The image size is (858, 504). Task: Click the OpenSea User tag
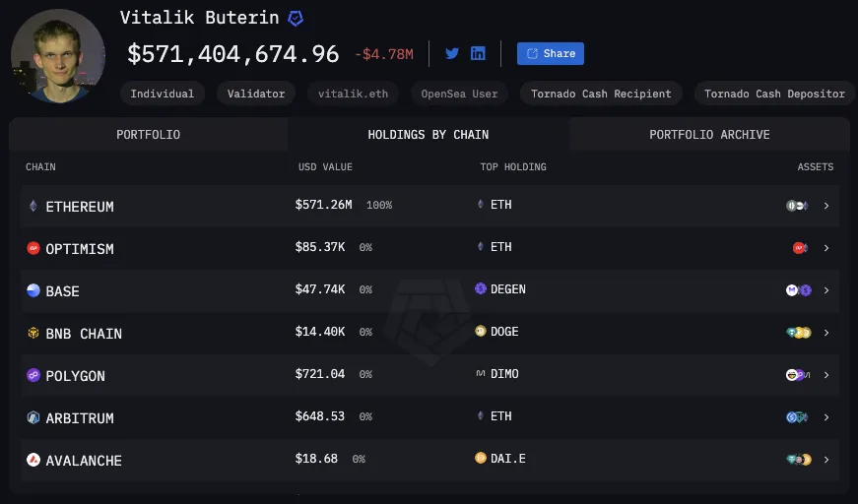[x=459, y=94]
